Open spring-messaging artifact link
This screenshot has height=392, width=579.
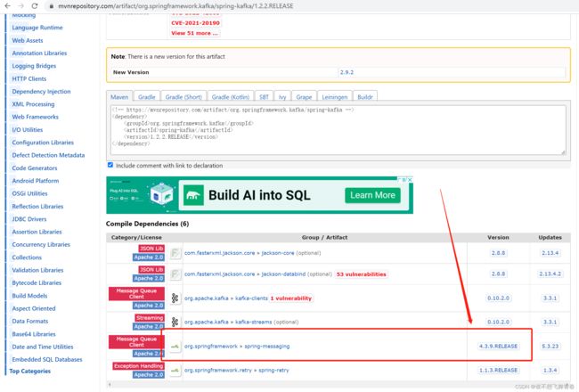267,347
